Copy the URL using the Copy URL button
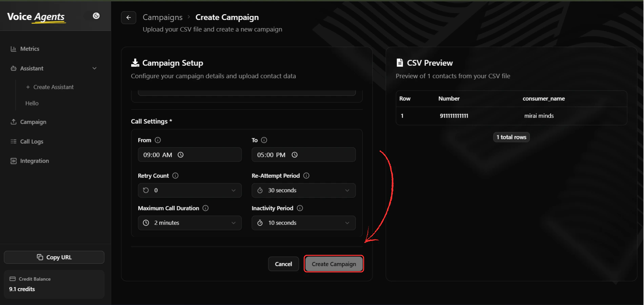 click(54, 257)
